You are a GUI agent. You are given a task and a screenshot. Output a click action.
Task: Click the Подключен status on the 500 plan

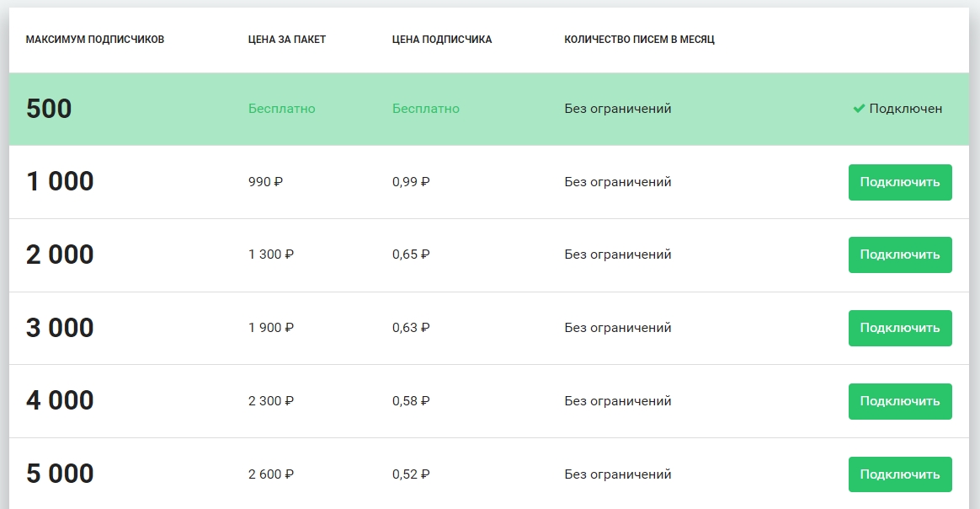pyautogui.click(x=906, y=109)
